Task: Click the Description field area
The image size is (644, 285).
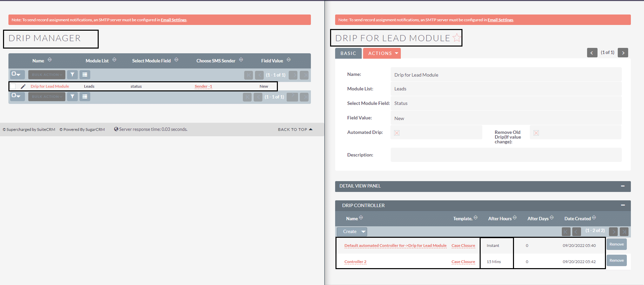Action: coord(506,155)
